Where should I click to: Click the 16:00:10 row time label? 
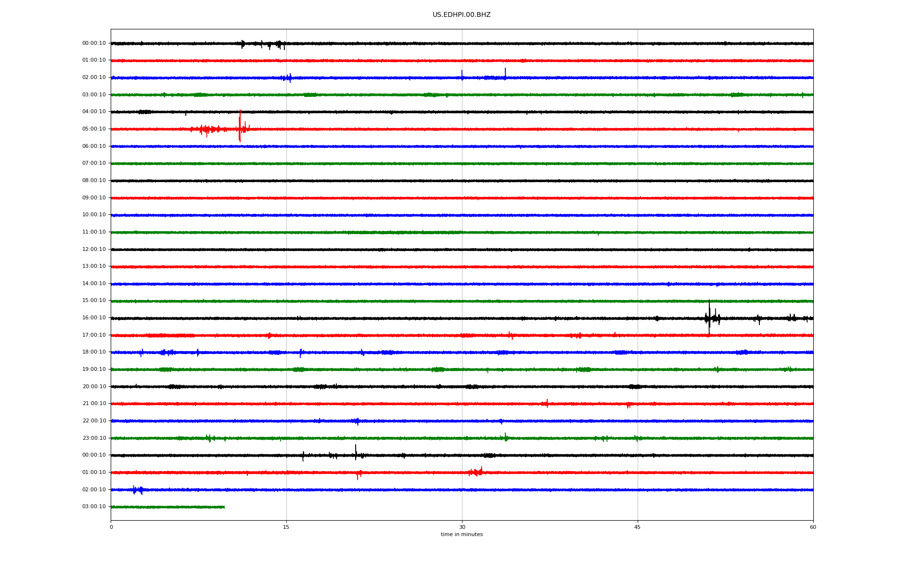click(94, 318)
